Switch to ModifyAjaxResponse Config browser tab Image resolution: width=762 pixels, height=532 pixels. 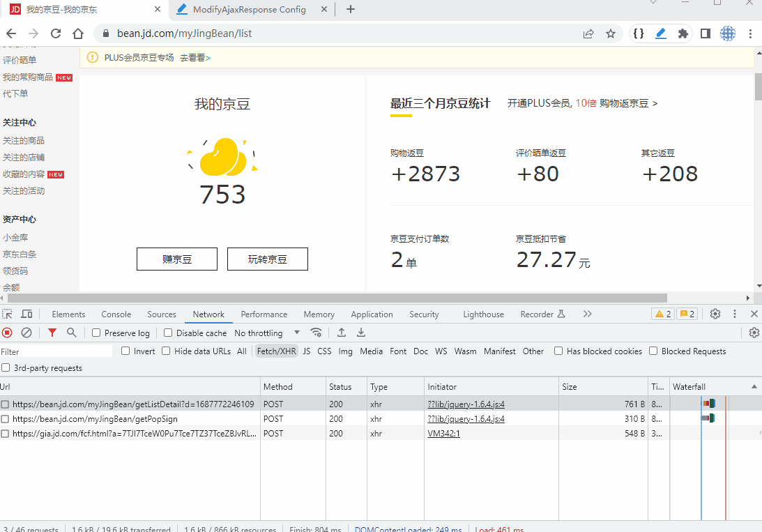pos(249,9)
